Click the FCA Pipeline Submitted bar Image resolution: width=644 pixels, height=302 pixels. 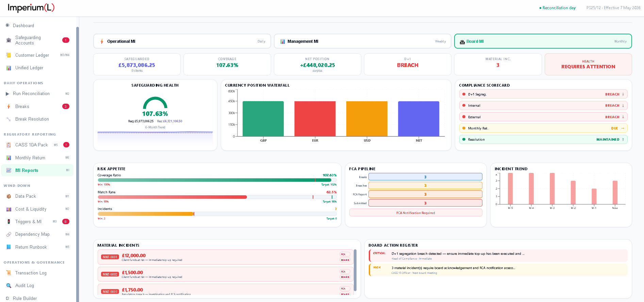[425, 203]
